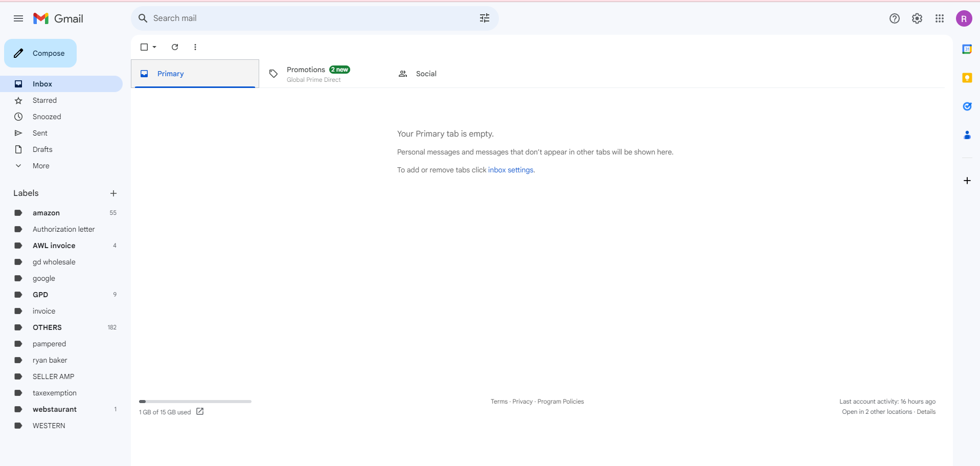Open the Google Account avatar
980x466 pixels.
click(x=964, y=18)
